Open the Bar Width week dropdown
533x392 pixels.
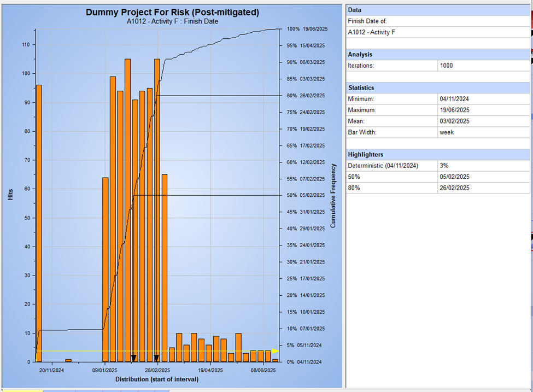click(x=480, y=132)
